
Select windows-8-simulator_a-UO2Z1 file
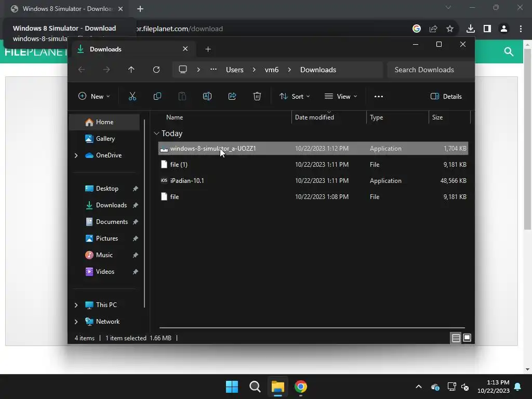tap(313, 148)
